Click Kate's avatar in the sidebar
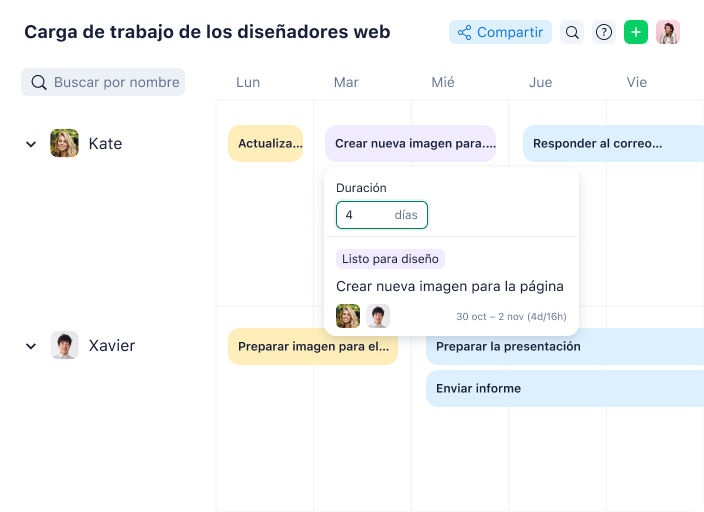Screen dimensions: 704x512 64,143
